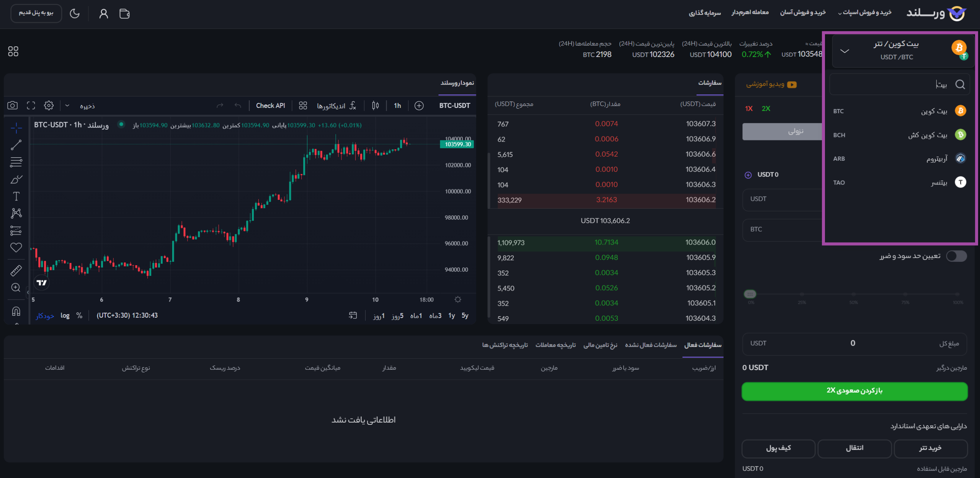Click the total amount (مبلغ کل) field

coord(854,343)
